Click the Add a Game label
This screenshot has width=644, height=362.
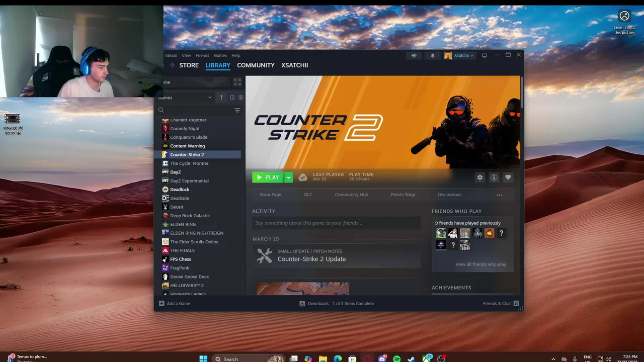coord(179,304)
